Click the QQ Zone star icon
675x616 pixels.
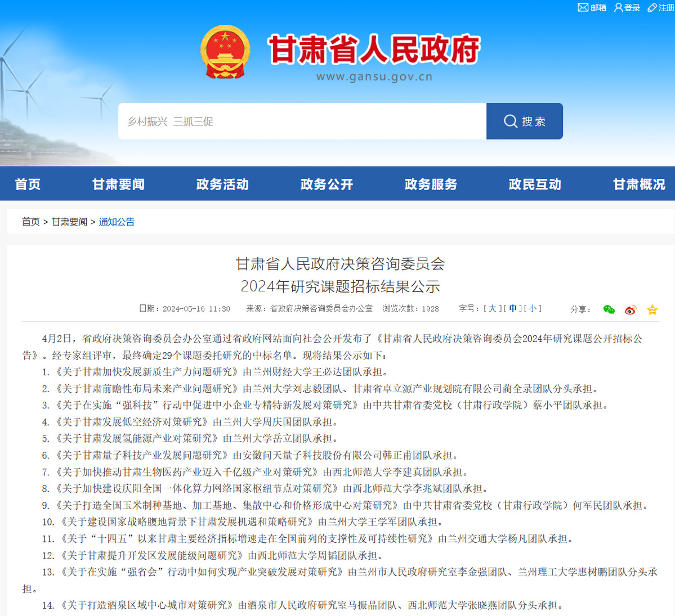coord(652,309)
